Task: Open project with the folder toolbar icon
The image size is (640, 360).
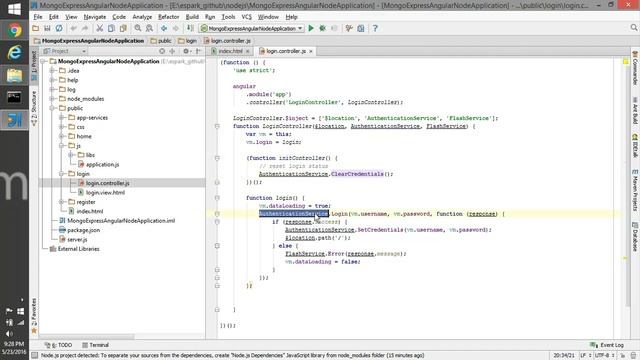Action: pyautogui.click(x=36, y=29)
